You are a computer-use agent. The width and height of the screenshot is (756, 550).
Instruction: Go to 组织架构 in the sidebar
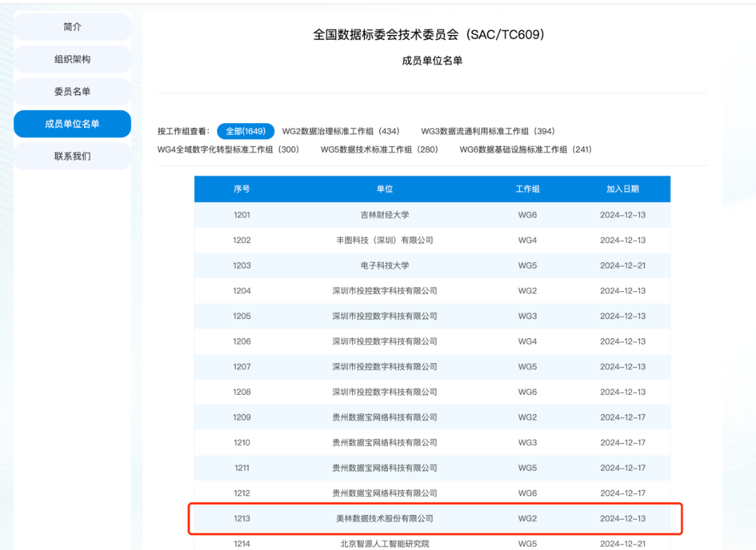(72, 59)
